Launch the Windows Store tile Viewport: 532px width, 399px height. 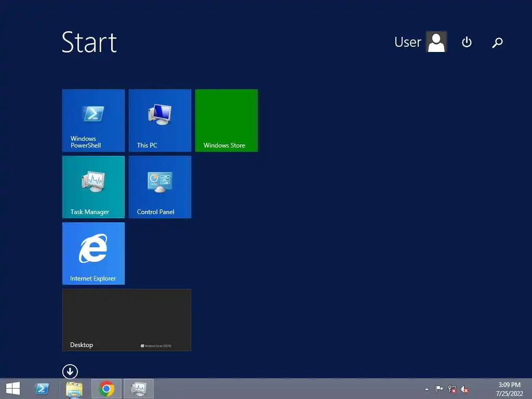tap(227, 121)
